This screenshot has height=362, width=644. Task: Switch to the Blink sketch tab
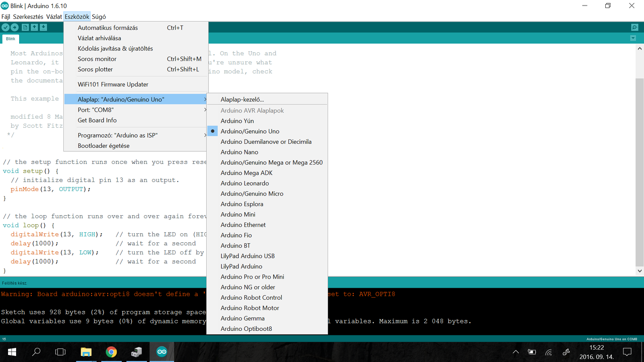(11, 39)
